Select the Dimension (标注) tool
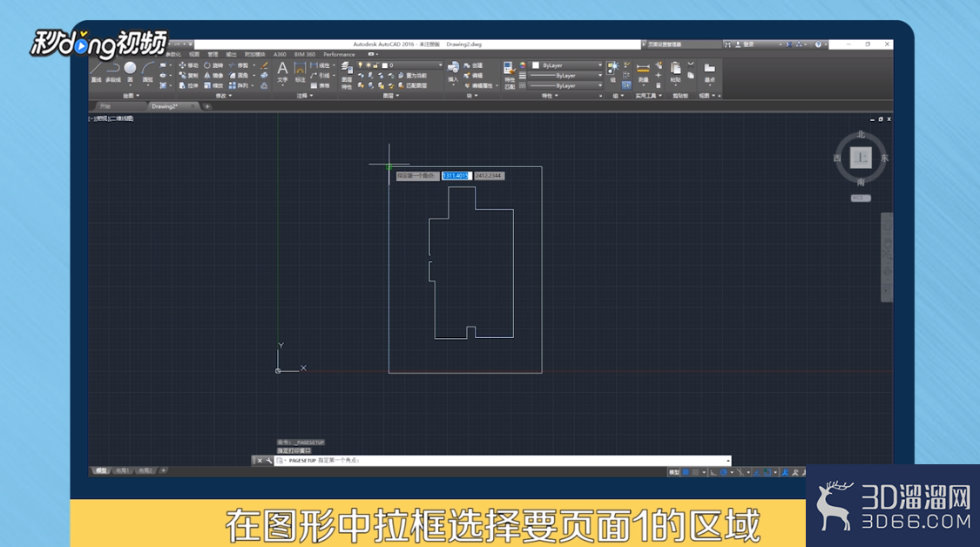Screen dimensions: 980x547 (x=300, y=72)
